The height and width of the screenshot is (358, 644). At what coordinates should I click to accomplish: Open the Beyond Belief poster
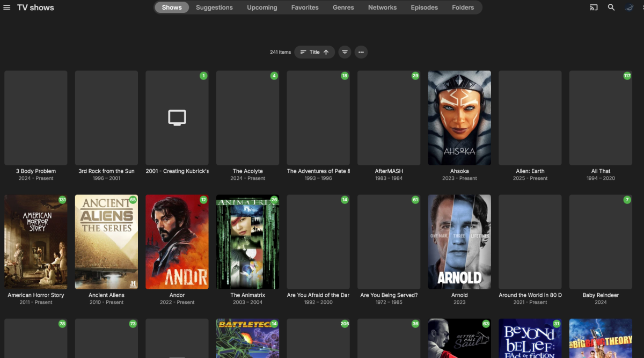[530, 338]
